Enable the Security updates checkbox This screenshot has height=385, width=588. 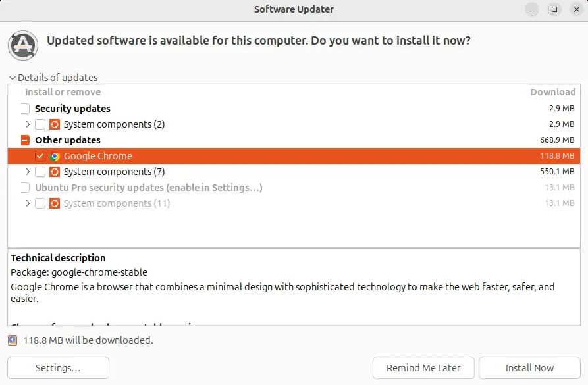(24, 108)
